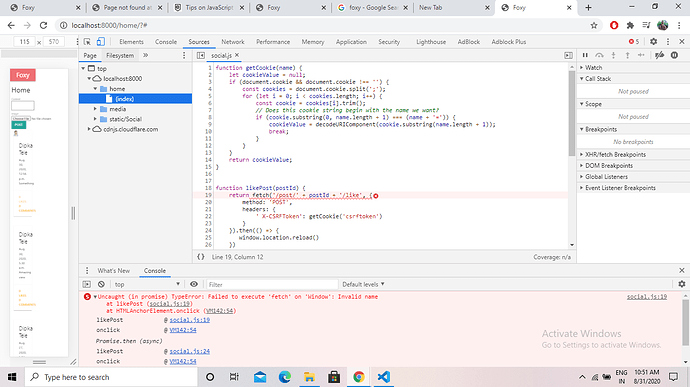Toggle pause on exceptions button
The width and height of the screenshot is (690, 387).
click(x=674, y=55)
